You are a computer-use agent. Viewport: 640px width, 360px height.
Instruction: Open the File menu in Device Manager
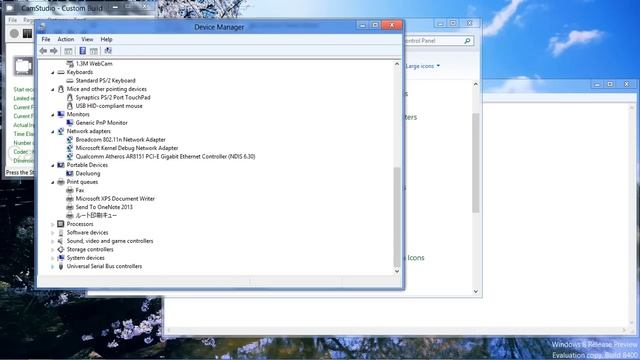point(46,40)
